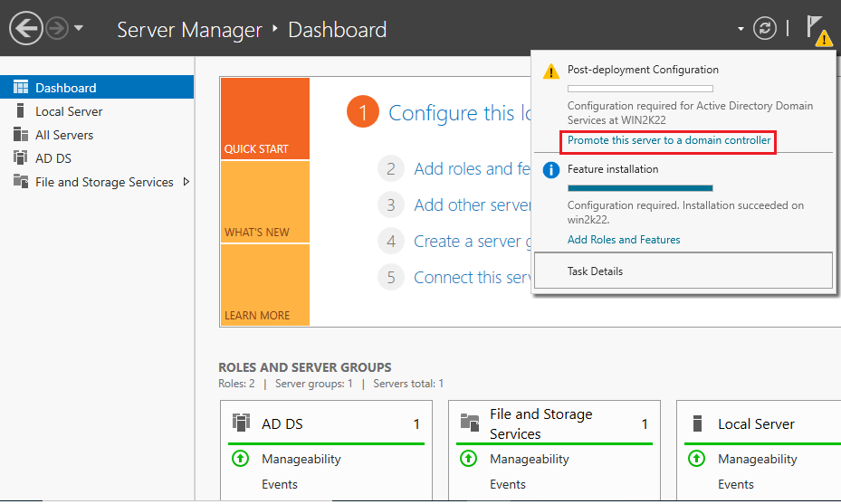The height and width of the screenshot is (504, 841).
Task: Click Promote this server to domain controller
Action: tap(669, 140)
